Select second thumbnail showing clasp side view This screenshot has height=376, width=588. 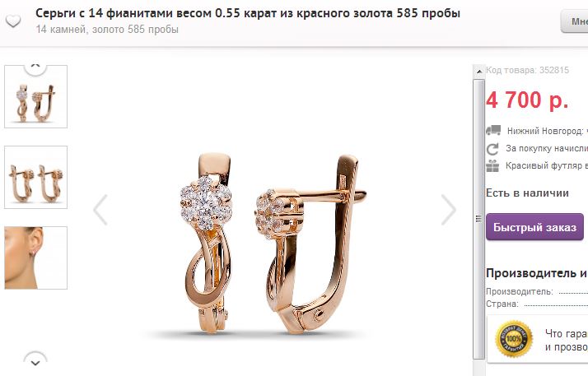point(35,177)
